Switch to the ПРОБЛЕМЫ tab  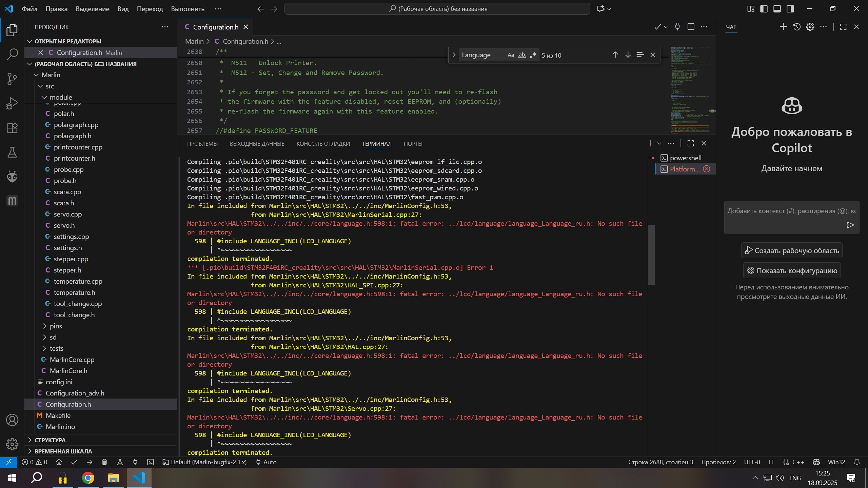[x=202, y=144]
